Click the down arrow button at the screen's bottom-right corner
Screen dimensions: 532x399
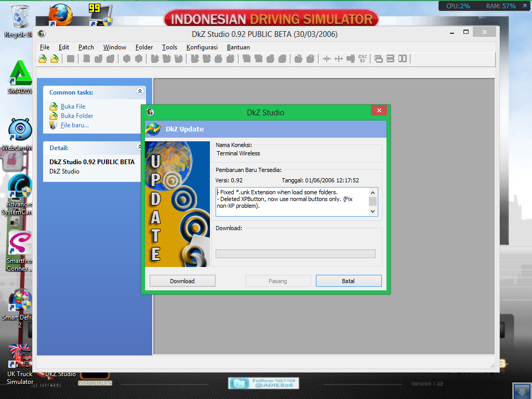click(522, 391)
